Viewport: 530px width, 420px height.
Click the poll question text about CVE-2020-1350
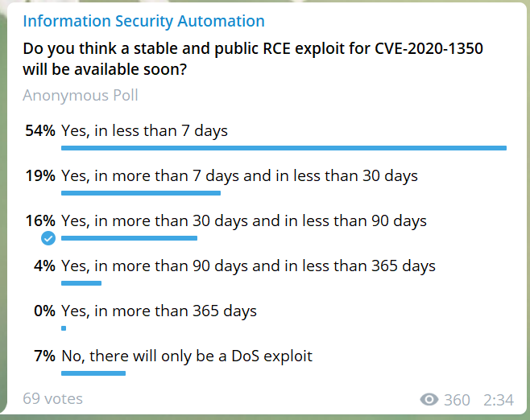(x=253, y=59)
